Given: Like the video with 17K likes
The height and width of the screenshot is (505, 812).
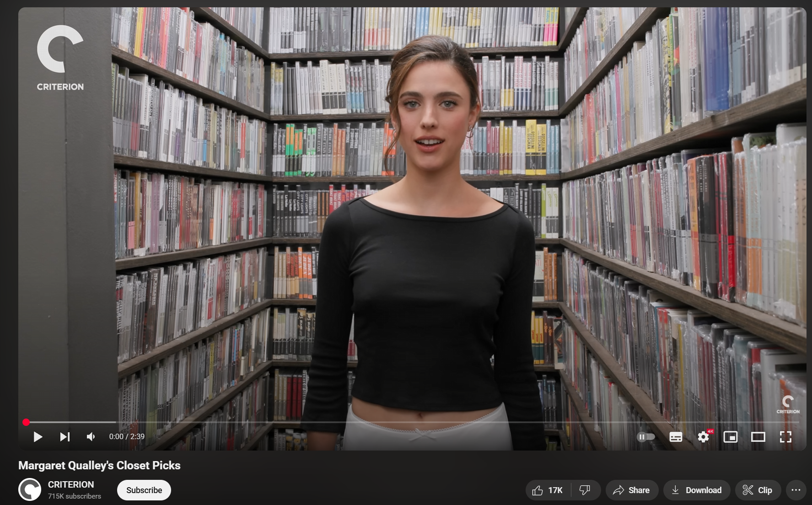Looking at the screenshot, I should [548, 490].
